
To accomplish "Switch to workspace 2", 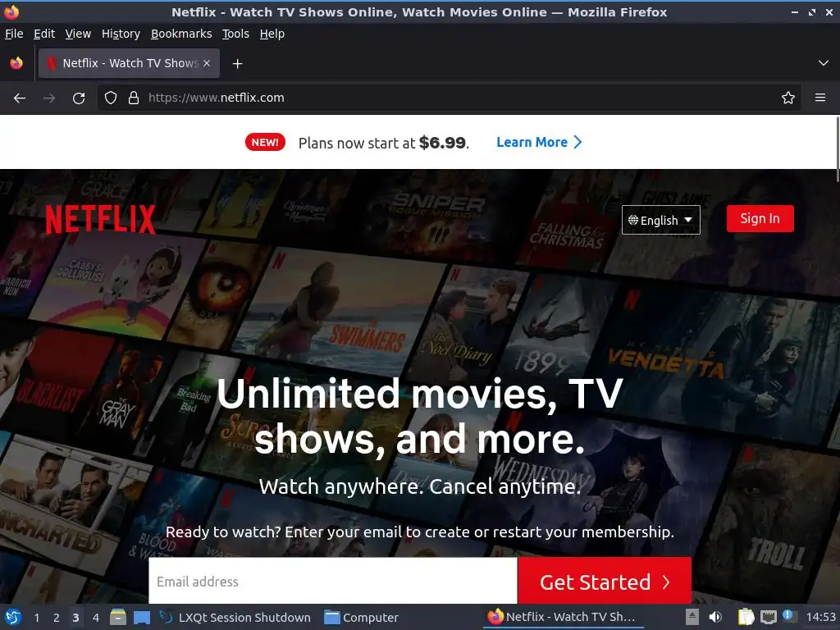I will [57, 618].
